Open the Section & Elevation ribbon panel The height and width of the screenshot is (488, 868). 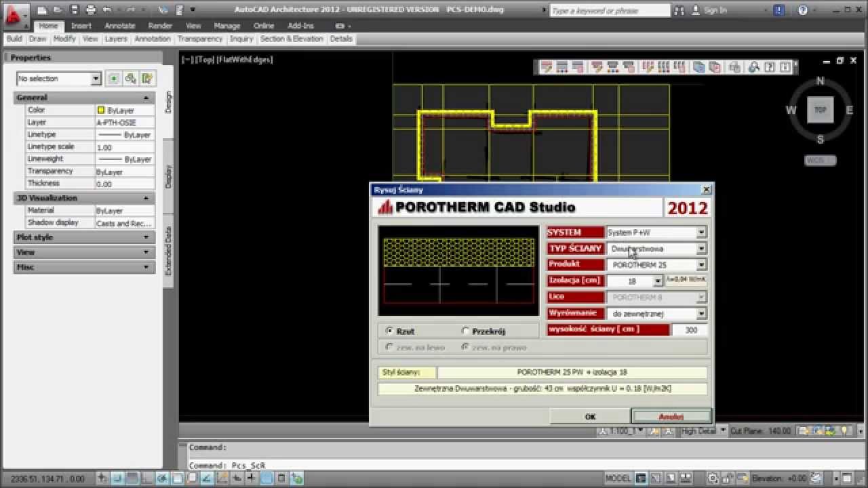pyautogui.click(x=292, y=39)
